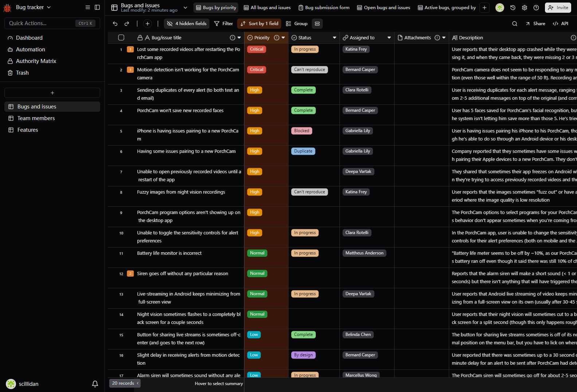Click the scillidan profile avatar
The height and width of the screenshot is (392, 577).
click(11, 384)
